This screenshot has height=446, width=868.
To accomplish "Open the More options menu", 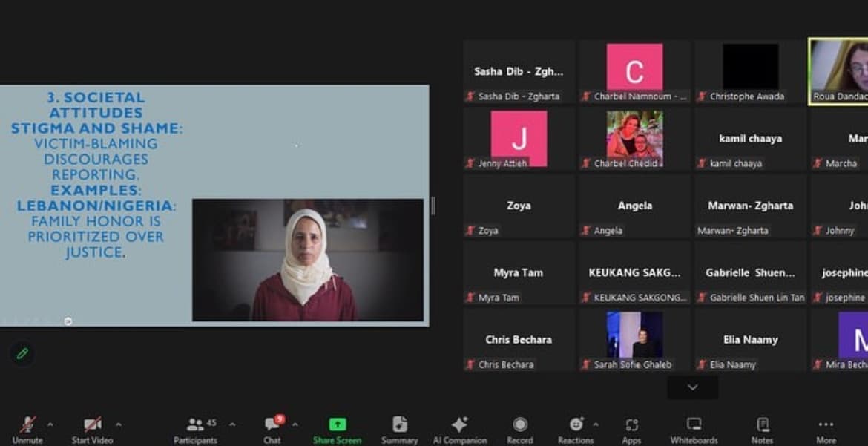I will pos(826,427).
